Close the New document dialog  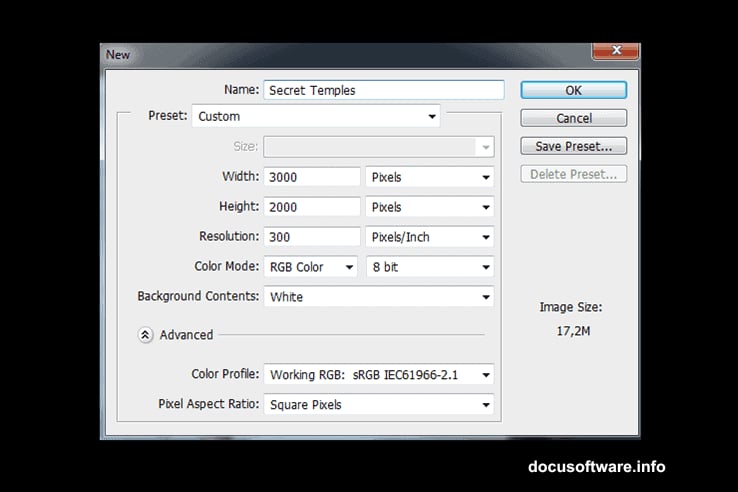coord(615,51)
